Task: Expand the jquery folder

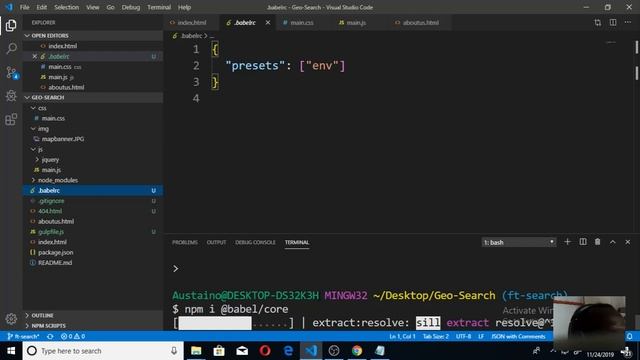Action: [x=93, y=160]
